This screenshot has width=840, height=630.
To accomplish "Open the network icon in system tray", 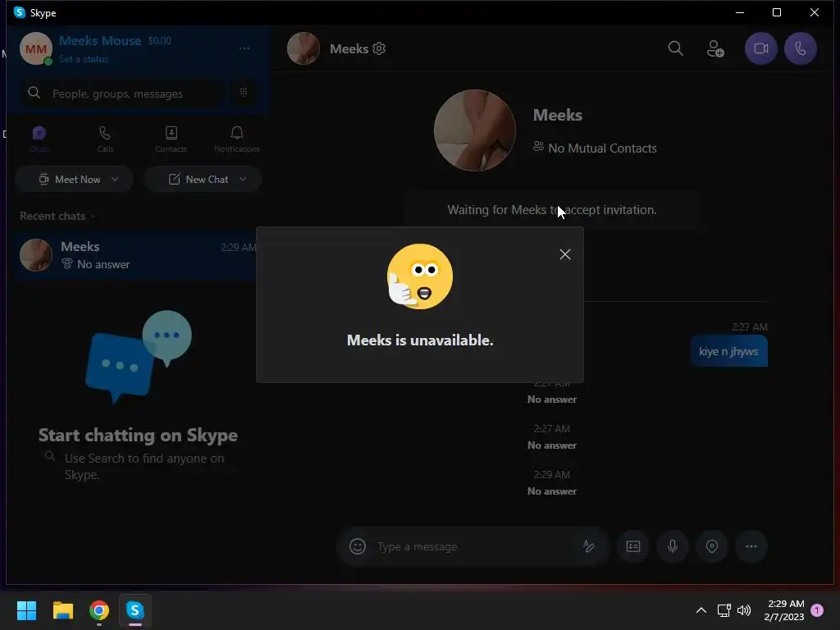I will [x=724, y=610].
